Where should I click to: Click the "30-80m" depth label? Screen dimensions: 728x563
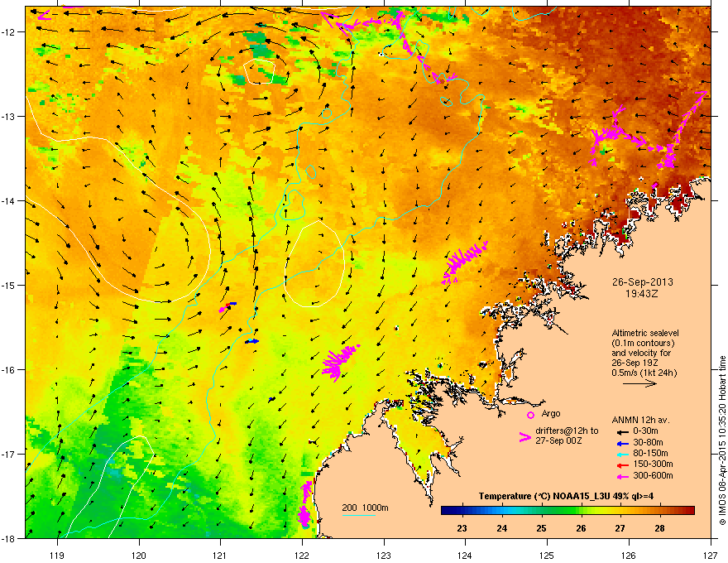tap(648, 443)
